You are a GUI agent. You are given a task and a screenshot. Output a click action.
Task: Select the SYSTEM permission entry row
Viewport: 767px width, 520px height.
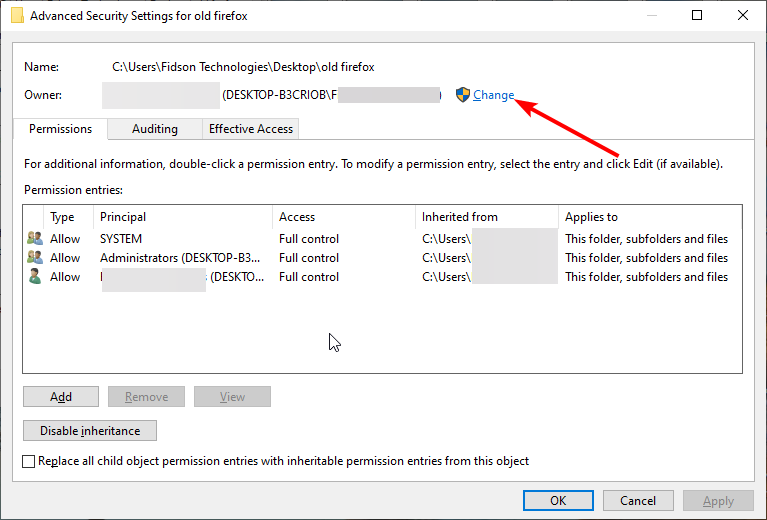pos(382,239)
